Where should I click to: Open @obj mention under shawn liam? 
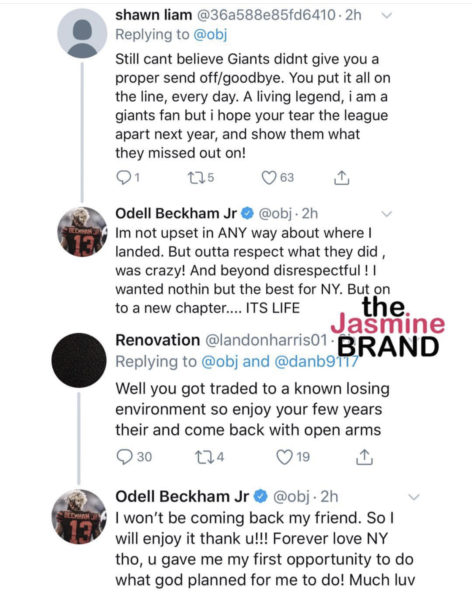point(210,34)
